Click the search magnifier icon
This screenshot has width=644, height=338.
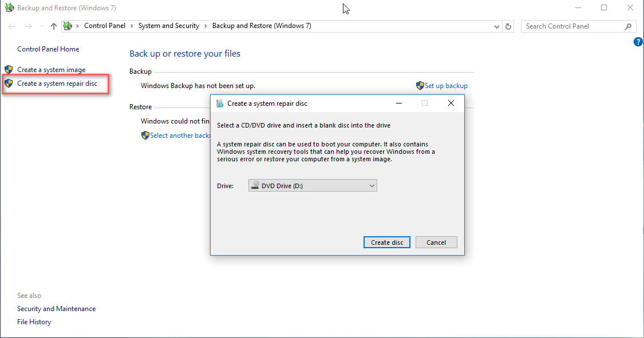[628, 26]
